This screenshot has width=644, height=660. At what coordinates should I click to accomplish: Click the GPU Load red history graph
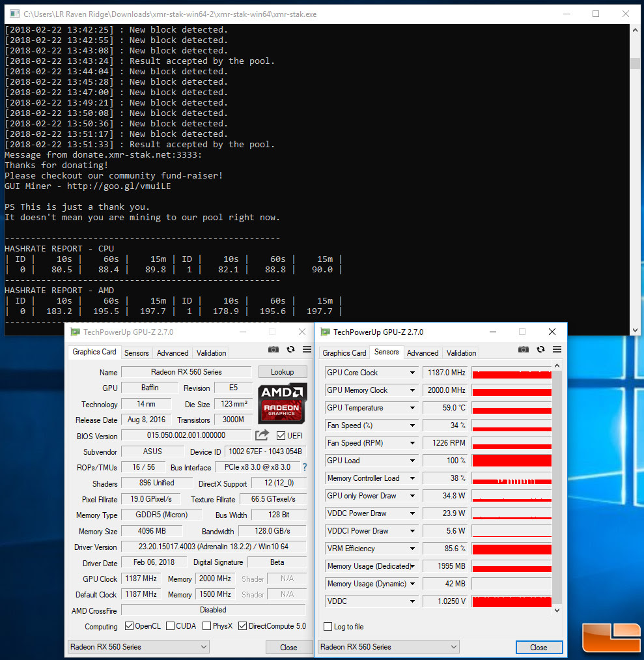(x=512, y=461)
